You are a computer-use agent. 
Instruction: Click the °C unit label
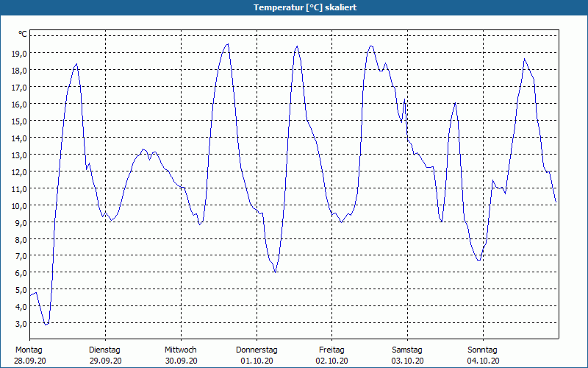pos(23,34)
